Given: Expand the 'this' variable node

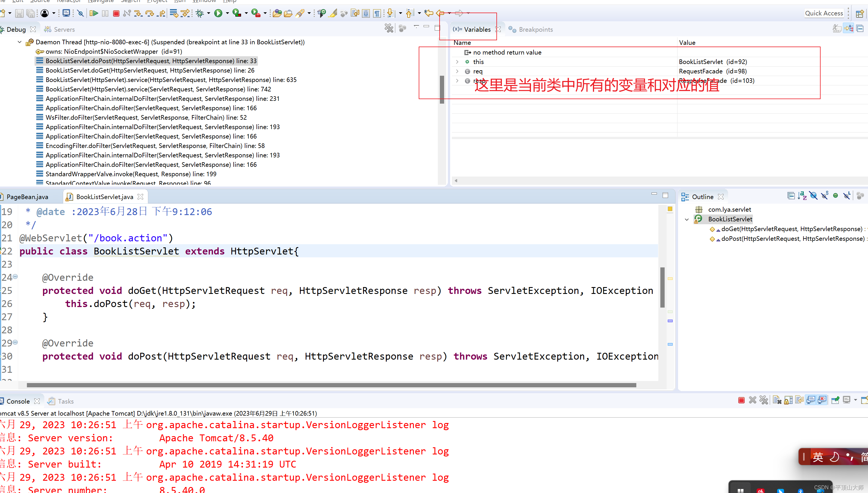Looking at the screenshot, I should pyautogui.click(x=457, y=62).
